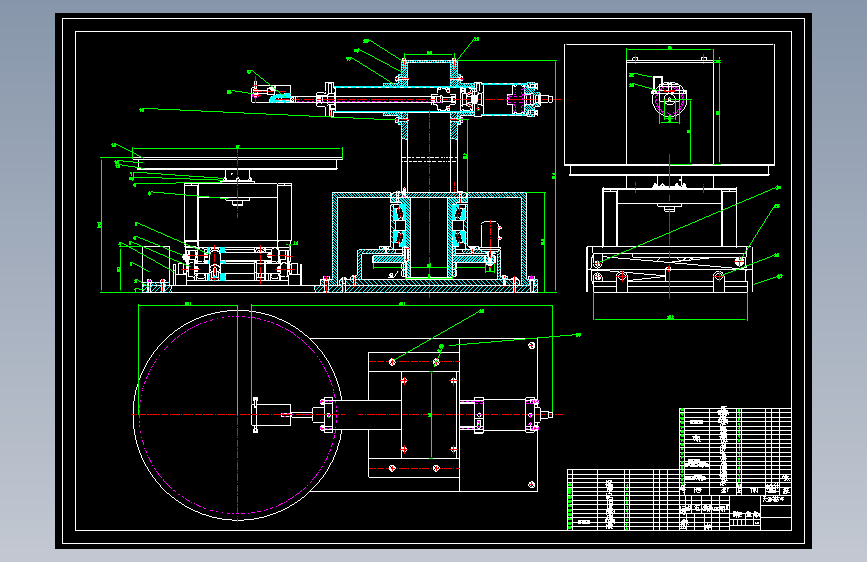Screen dimensions: 867x562
Task: Select the large circular turntable in plan view
Action: coord(238,415)
